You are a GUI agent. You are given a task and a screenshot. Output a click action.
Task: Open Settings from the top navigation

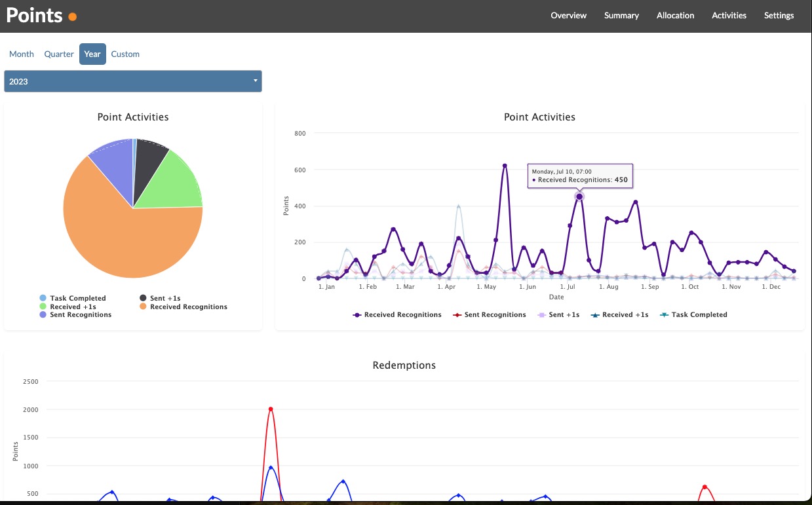pyautogui.click(x=779, y=16)
